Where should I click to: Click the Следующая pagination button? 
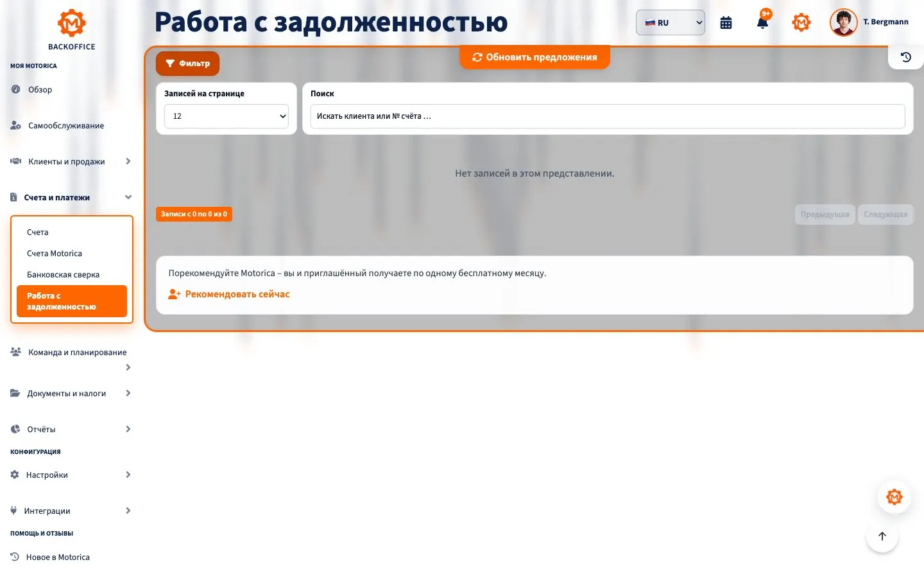pos(886,215)
